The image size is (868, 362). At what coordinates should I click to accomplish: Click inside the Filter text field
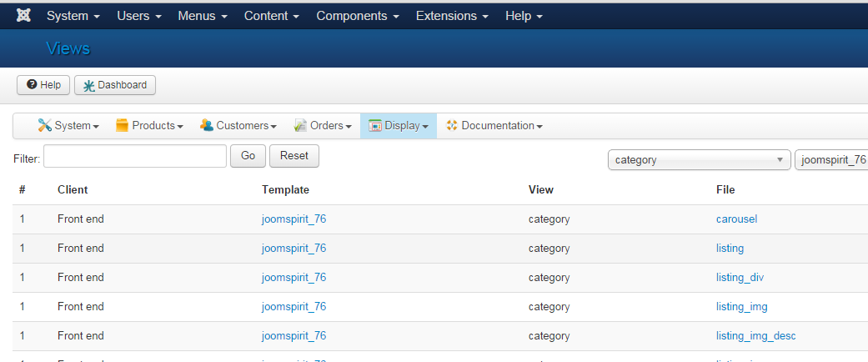click(x=135, y=156)
